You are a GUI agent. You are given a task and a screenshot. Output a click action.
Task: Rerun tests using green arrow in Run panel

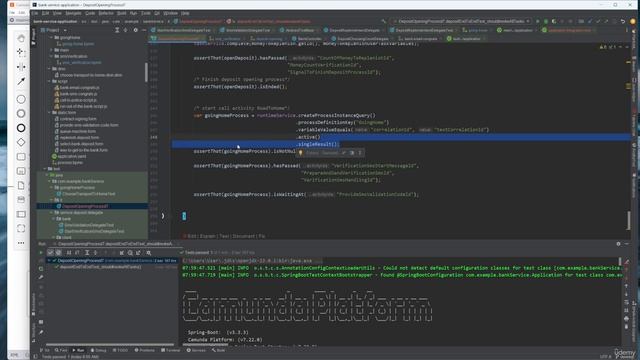[x=41, y=253]
